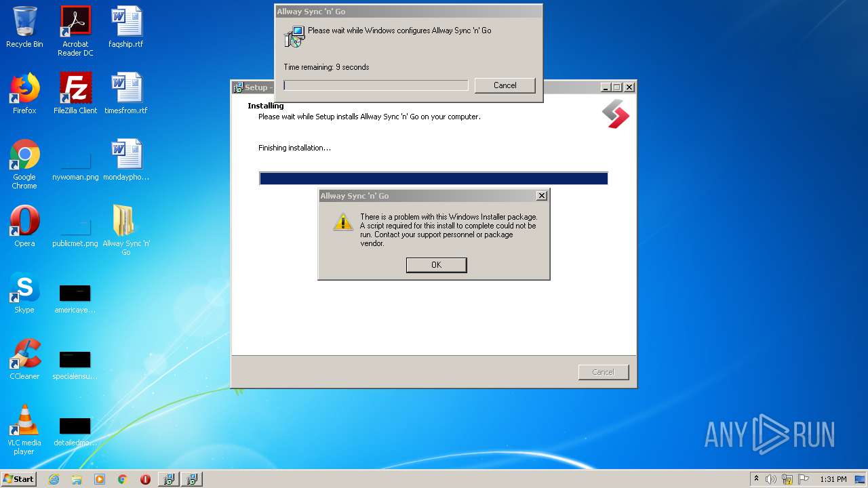Click the 'Time remaining: 9 seconds' text
This screenshot has width=868, height=488.
[x=326, y=67]
